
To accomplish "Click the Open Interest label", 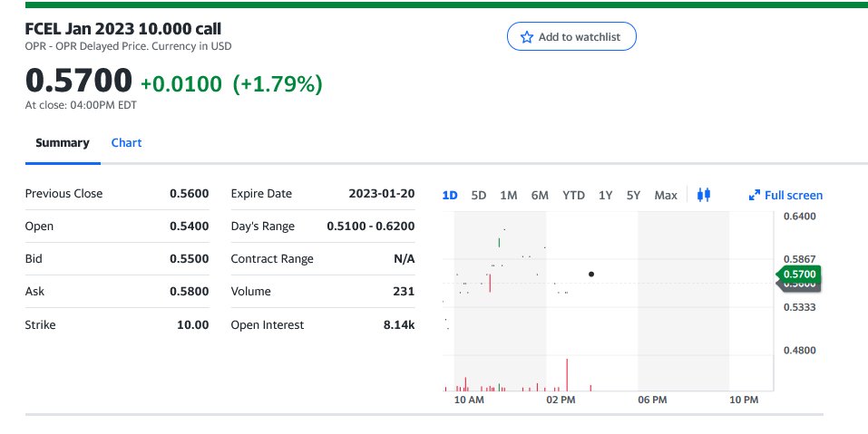I will pos(268,325).
